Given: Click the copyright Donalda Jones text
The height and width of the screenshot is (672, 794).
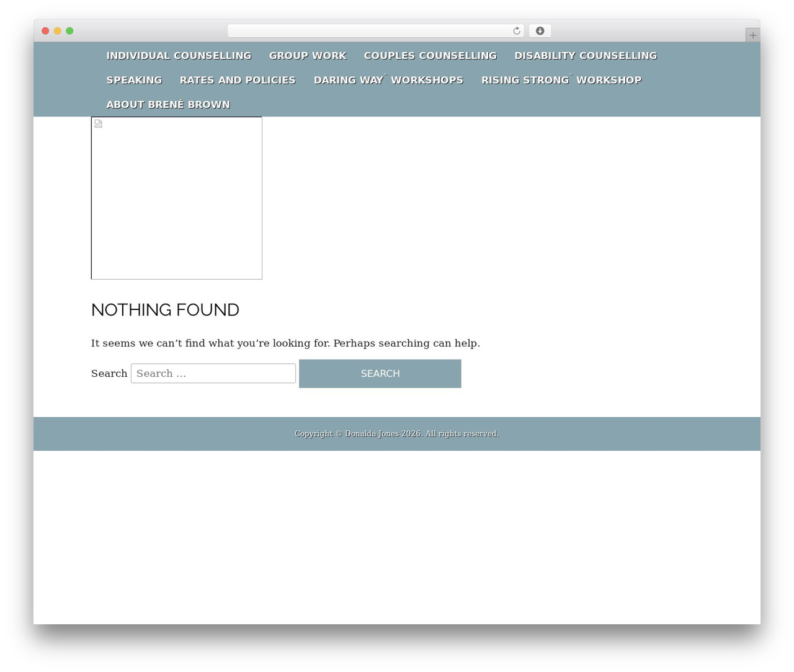Looking at the screenshot, I should (x=397, y=434).
